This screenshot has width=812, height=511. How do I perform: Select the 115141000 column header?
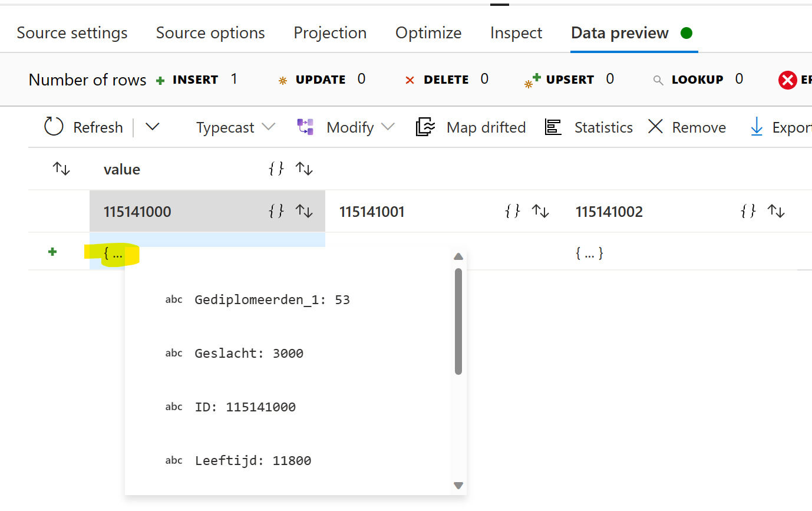tap(137, 212)
